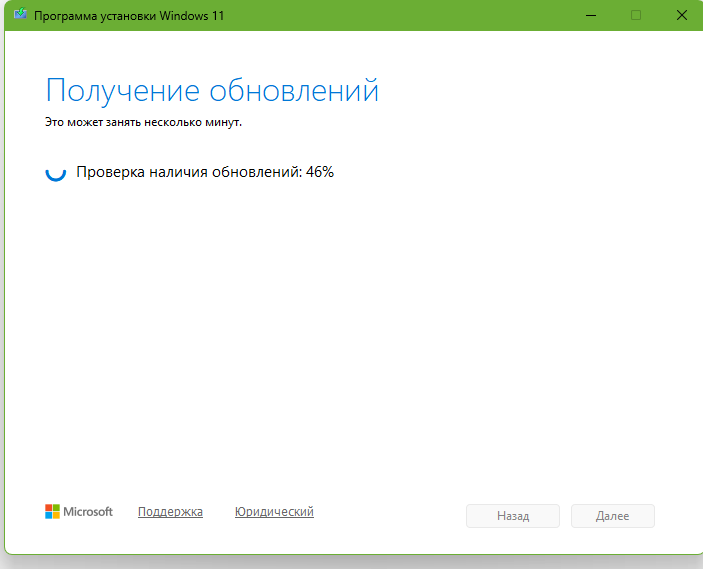Click the Windows 11 setup icon in title bar
The image size is (703, 569).
point(20,14)
